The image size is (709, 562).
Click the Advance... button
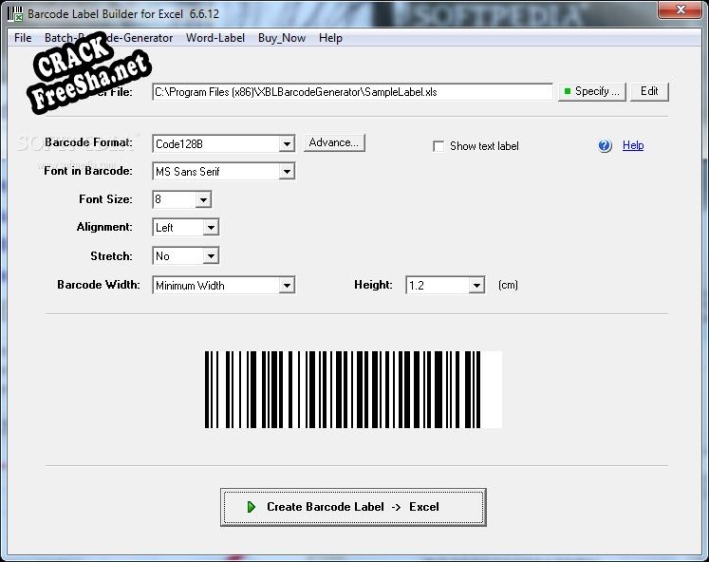334,143
